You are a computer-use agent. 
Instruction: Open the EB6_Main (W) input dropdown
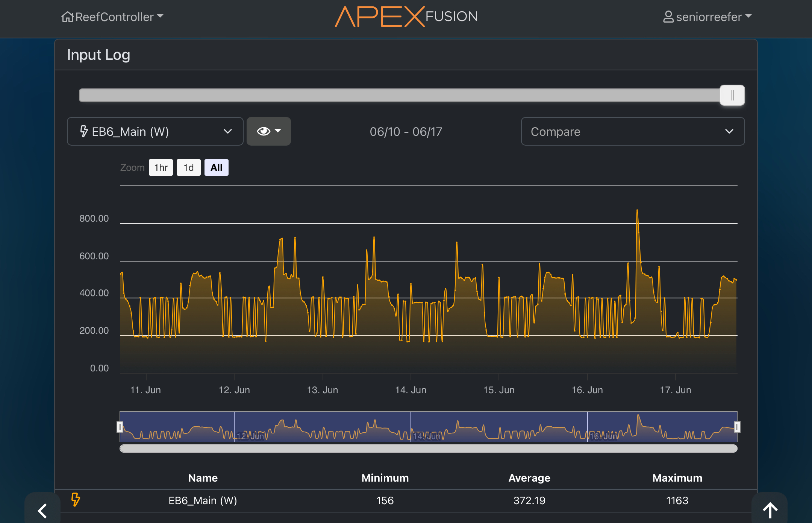tap(155, 131)
